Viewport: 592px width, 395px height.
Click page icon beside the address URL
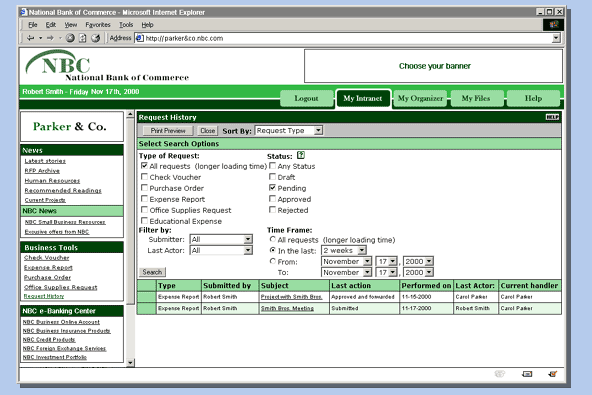tap(140, 38)
